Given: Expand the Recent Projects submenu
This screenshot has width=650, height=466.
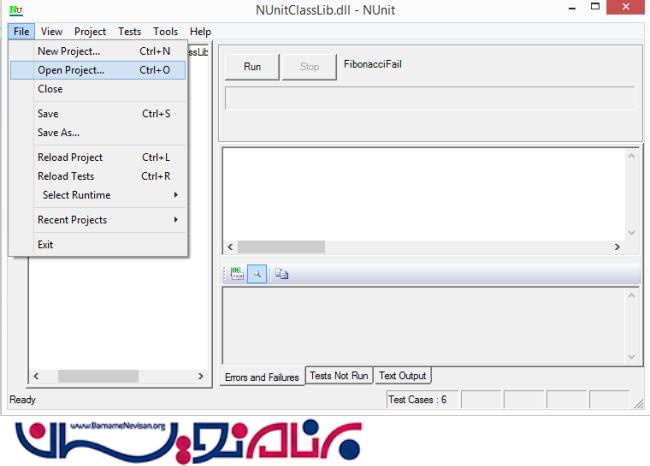Looking at the screenshot, I should tap(98, 220).
